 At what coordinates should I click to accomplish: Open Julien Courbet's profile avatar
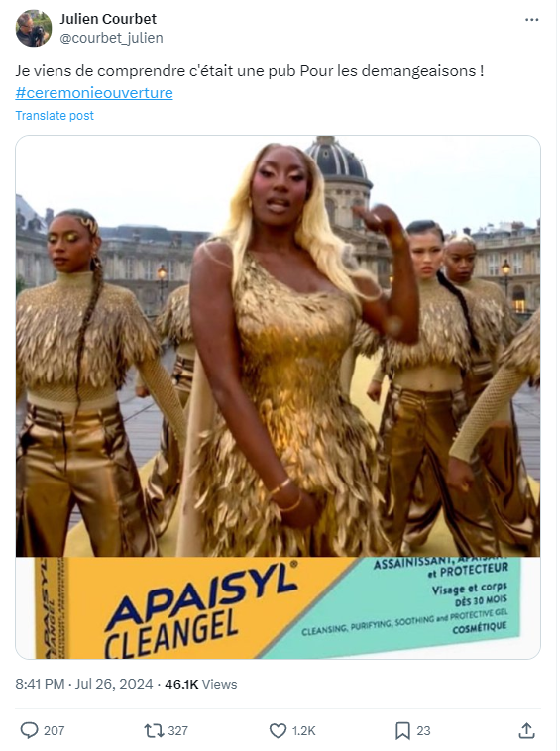[34, 29]
